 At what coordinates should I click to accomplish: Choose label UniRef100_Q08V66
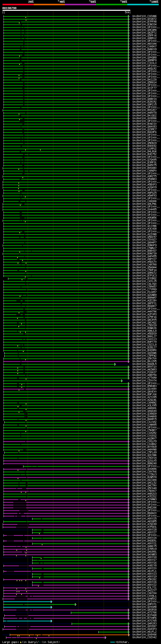(x=144, y=635)
